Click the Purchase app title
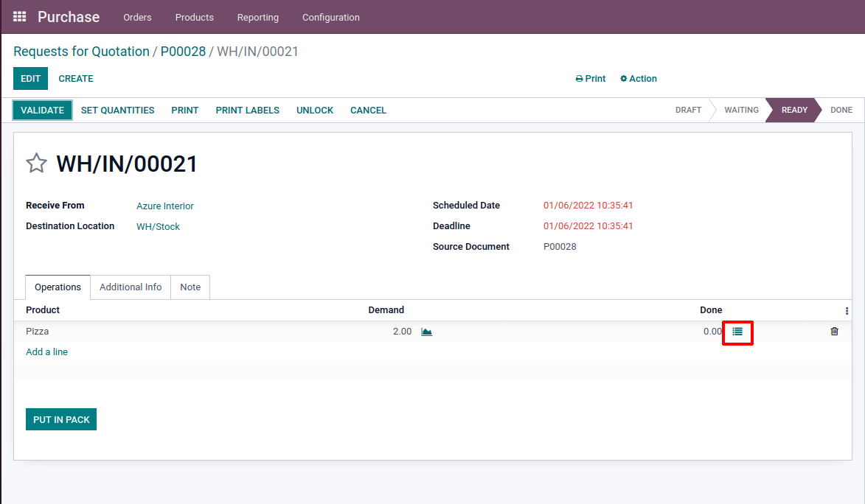The height and width of the screenshot is (504, 865). (69, 17)
